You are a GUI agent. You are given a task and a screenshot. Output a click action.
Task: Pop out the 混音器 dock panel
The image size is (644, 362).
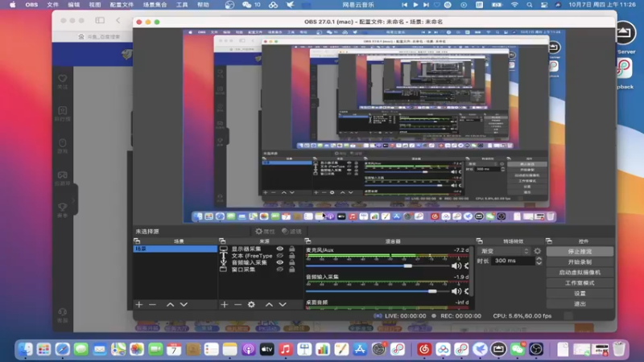308,241
